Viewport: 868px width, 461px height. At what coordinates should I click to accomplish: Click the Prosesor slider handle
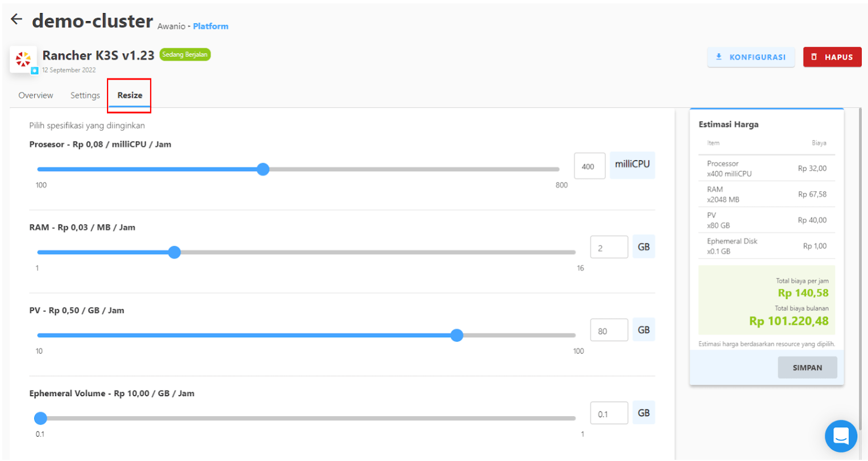tap(263, 169)
